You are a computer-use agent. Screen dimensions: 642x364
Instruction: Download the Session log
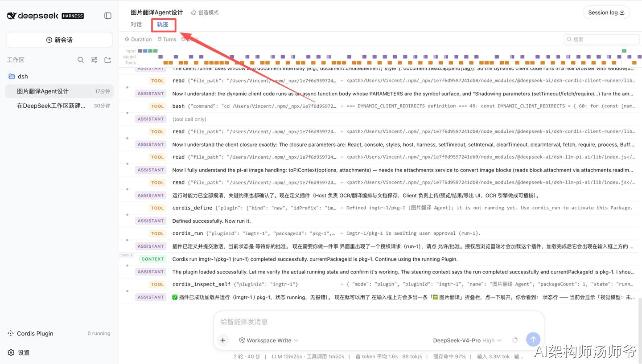[606, 12]
